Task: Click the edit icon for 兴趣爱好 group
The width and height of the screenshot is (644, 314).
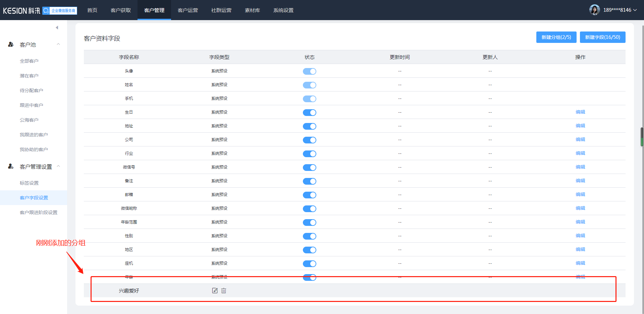Action: (215, 291)
